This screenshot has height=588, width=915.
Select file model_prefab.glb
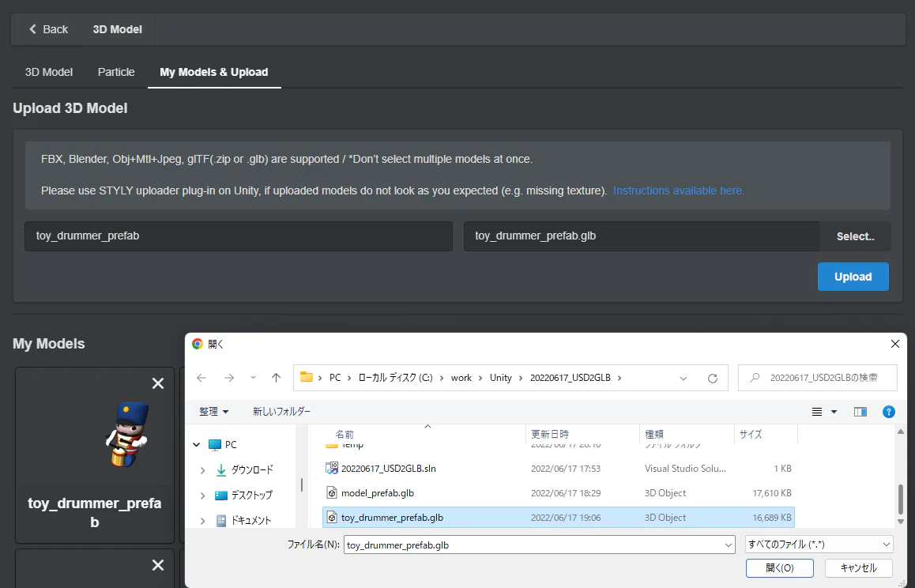tap(559, 493)
